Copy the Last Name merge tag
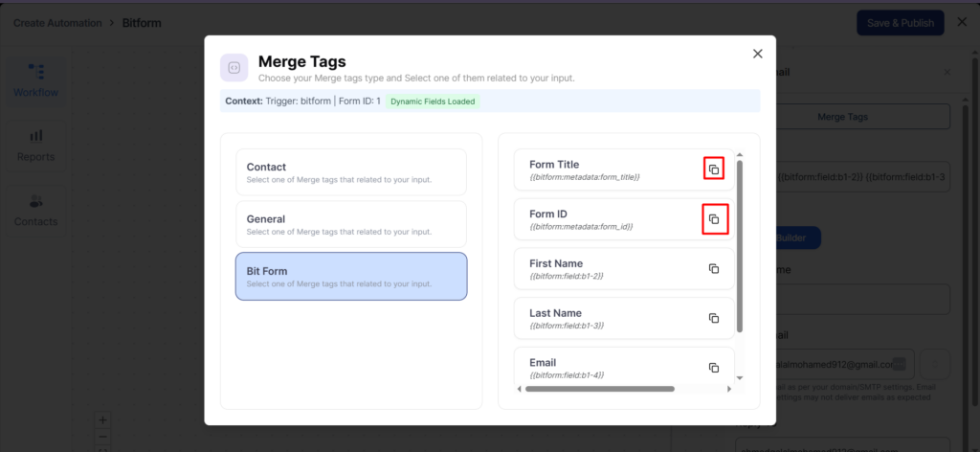The height and width of the screenshot is (452, 980). click(x=713, y=318)
